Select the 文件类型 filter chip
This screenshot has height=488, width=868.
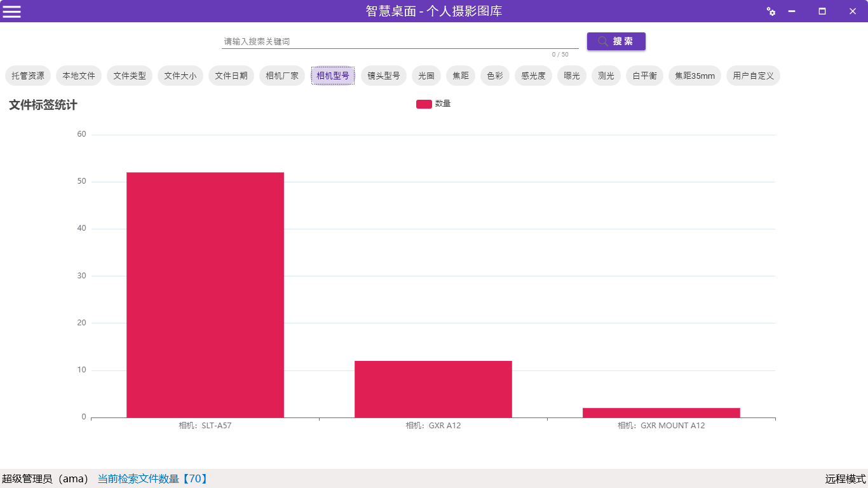tap(130, 76)
